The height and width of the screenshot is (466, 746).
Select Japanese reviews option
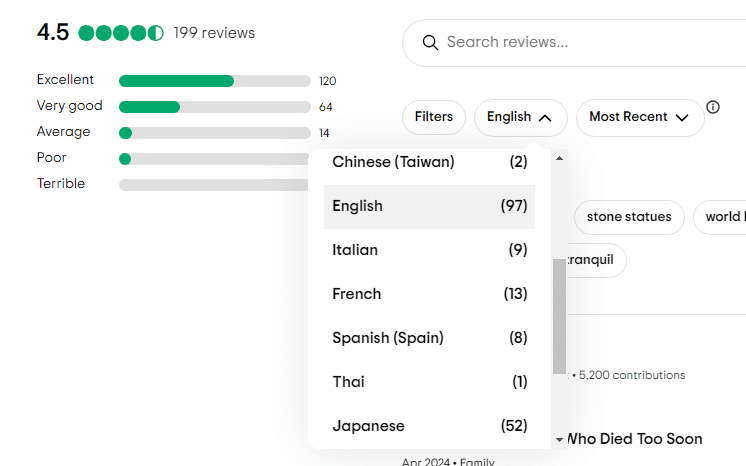click(429, 426)
